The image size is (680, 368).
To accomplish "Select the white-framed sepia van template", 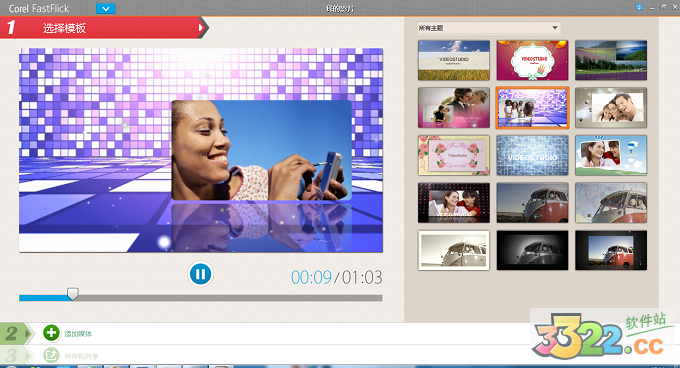I will pyautogui.click(x=454, y=250).
